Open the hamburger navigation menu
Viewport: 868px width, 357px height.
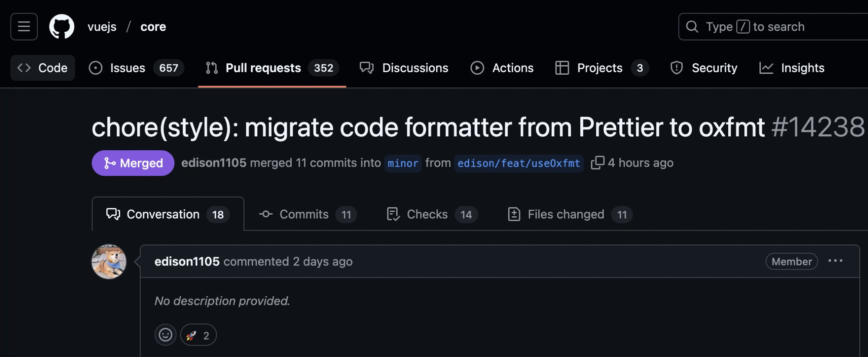pos(24,26)
